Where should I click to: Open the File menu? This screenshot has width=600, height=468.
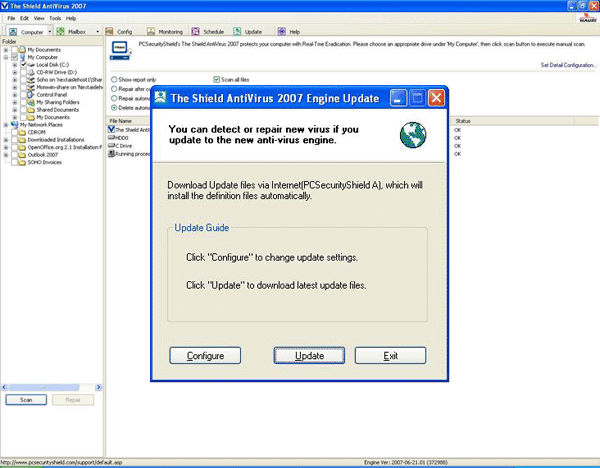tap(11, 18)
